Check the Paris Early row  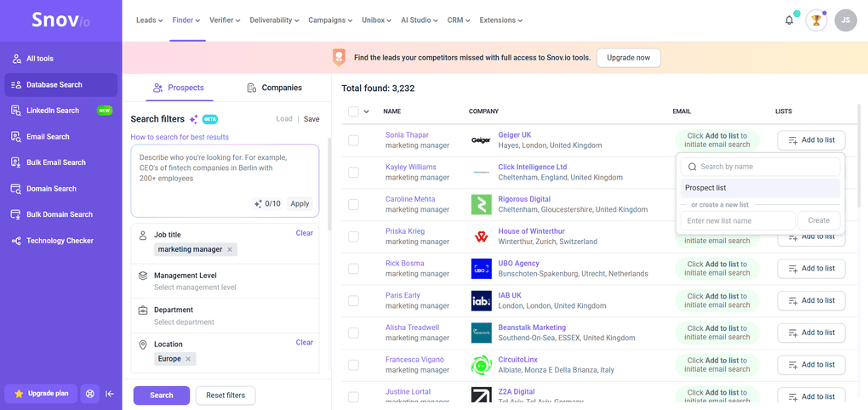coord(353,301)
